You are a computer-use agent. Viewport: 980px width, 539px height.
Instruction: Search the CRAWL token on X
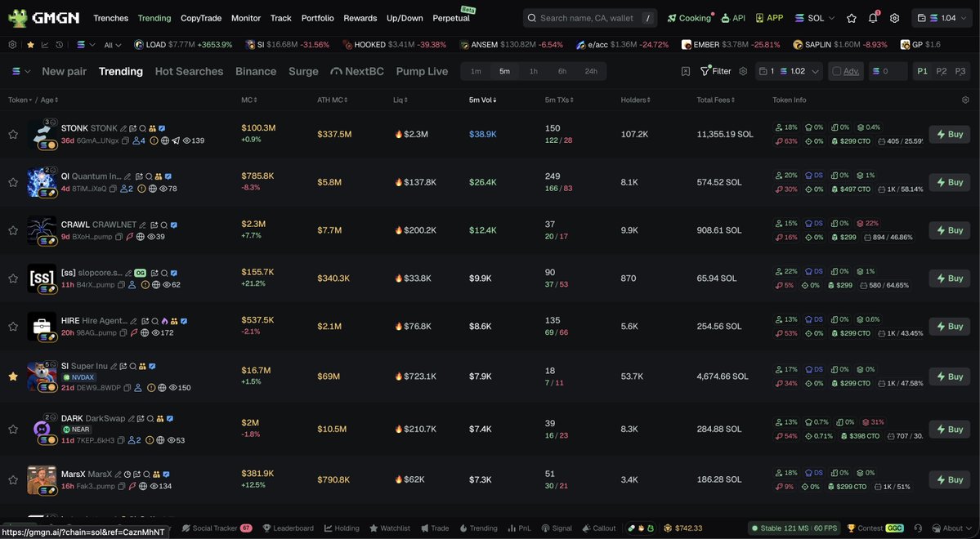163,225
